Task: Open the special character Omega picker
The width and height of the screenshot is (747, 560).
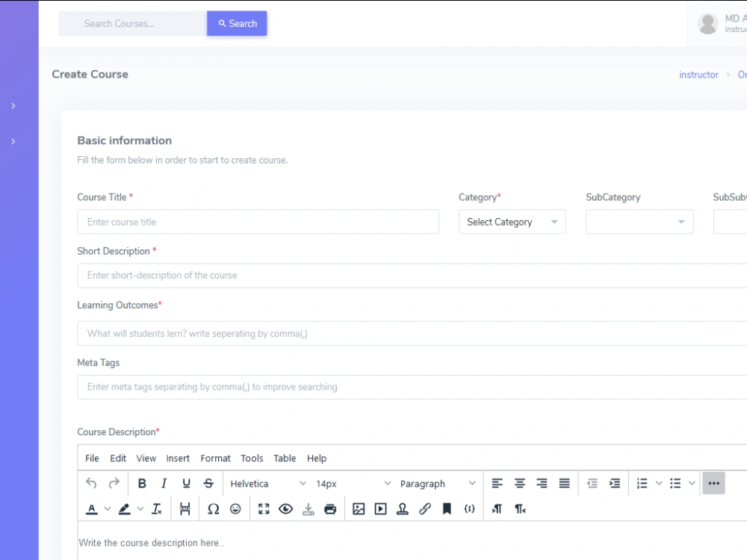Action: [214, 509]
